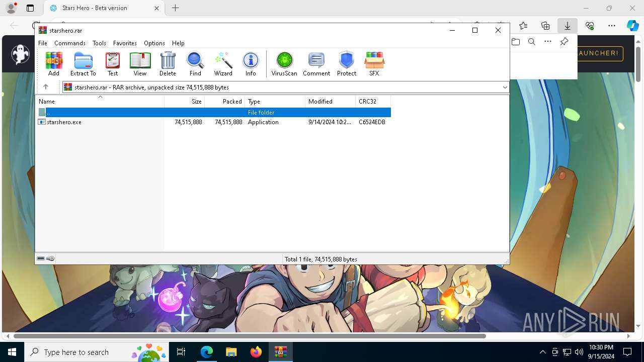Click the page horizontal scrollbar
The height and width of the screenshot is (362, 644).
(250, 336)
